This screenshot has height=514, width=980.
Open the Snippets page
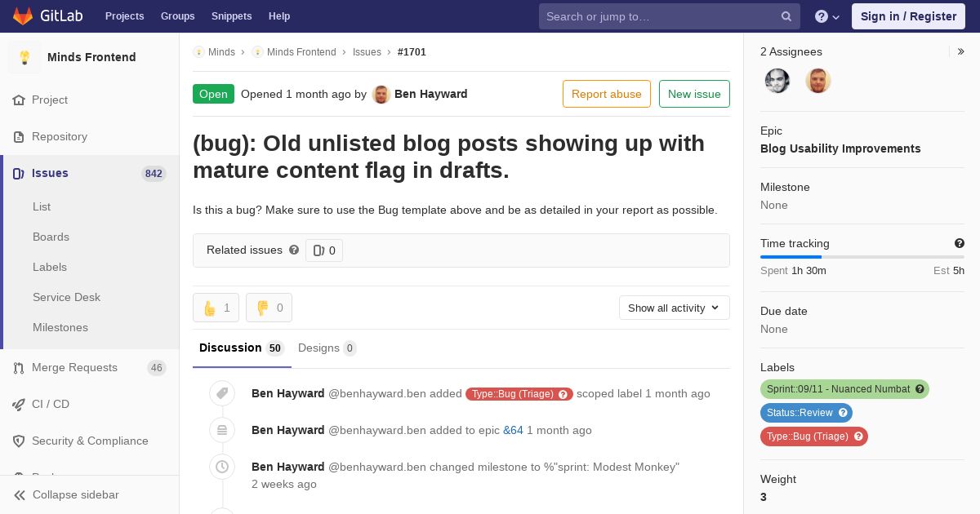pyautogui.click(x=231, y=16)
